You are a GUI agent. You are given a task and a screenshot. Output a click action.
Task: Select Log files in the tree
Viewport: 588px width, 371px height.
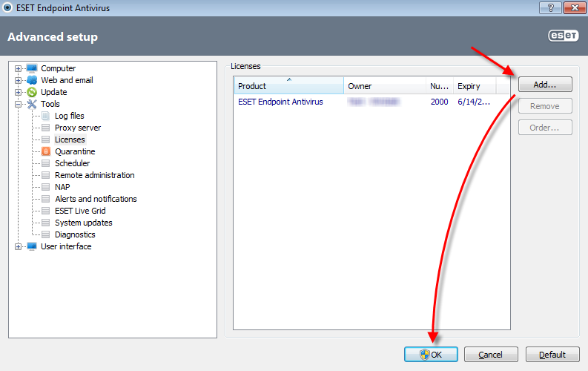click(70, 116)
